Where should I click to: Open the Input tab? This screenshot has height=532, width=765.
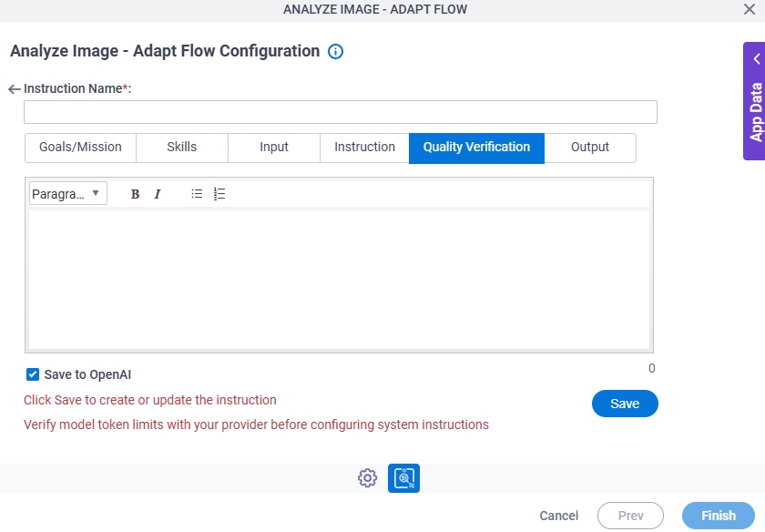pyautogui.click(x=274, y=147)
